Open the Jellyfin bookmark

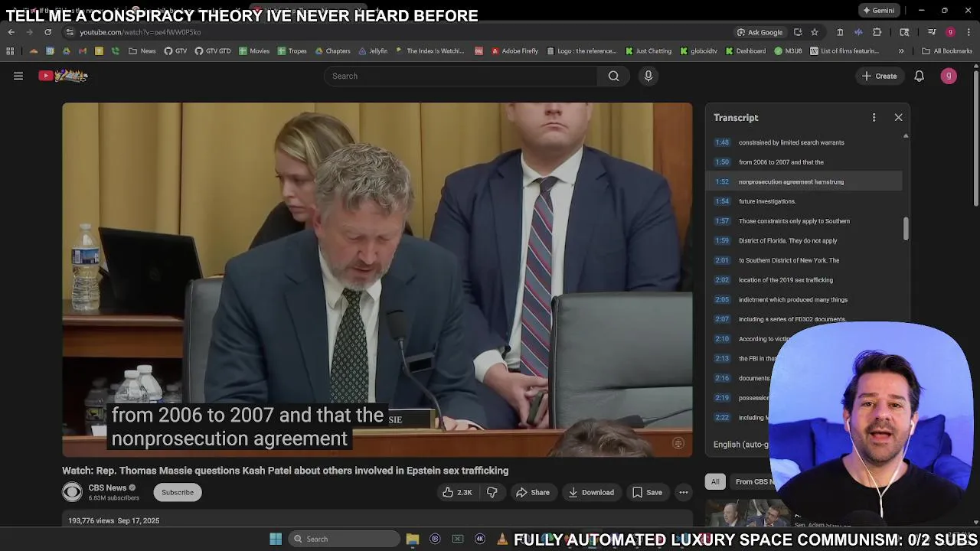point(373,51)
